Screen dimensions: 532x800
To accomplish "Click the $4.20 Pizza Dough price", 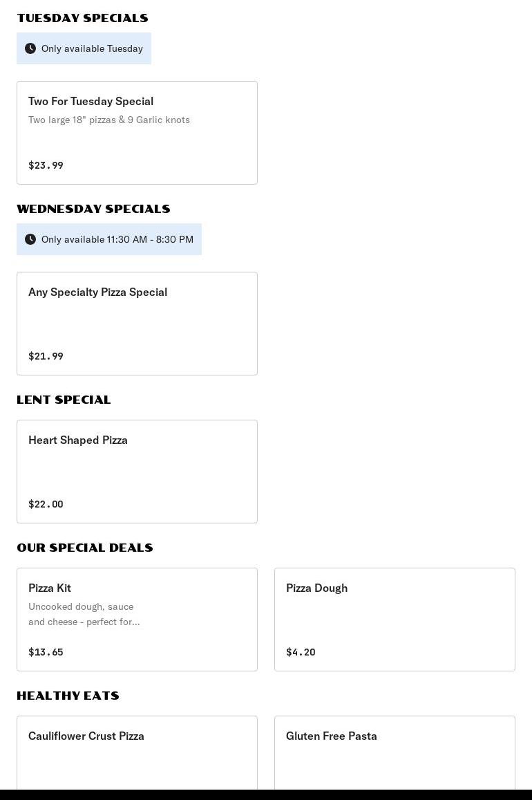I will [x=301, y=652].
